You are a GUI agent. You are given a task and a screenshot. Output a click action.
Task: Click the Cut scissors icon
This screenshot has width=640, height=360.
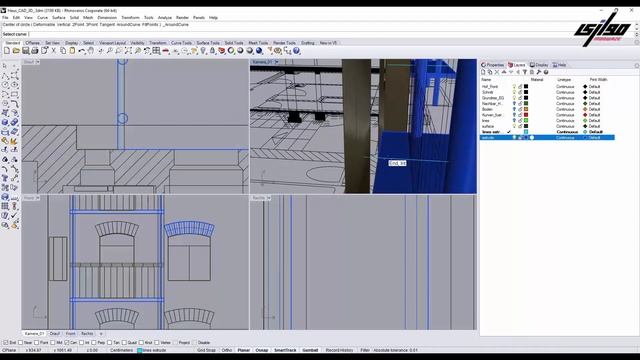(53, 51)
